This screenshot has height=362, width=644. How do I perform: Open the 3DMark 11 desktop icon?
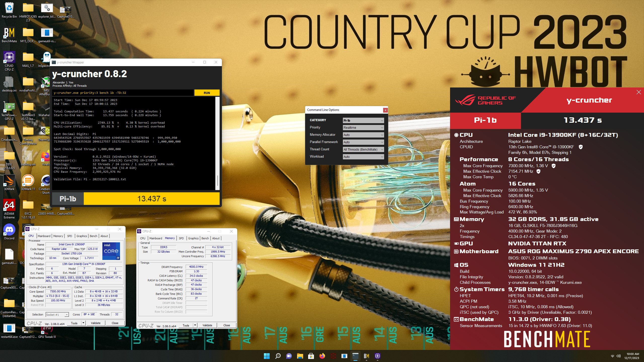coord(28,183)
